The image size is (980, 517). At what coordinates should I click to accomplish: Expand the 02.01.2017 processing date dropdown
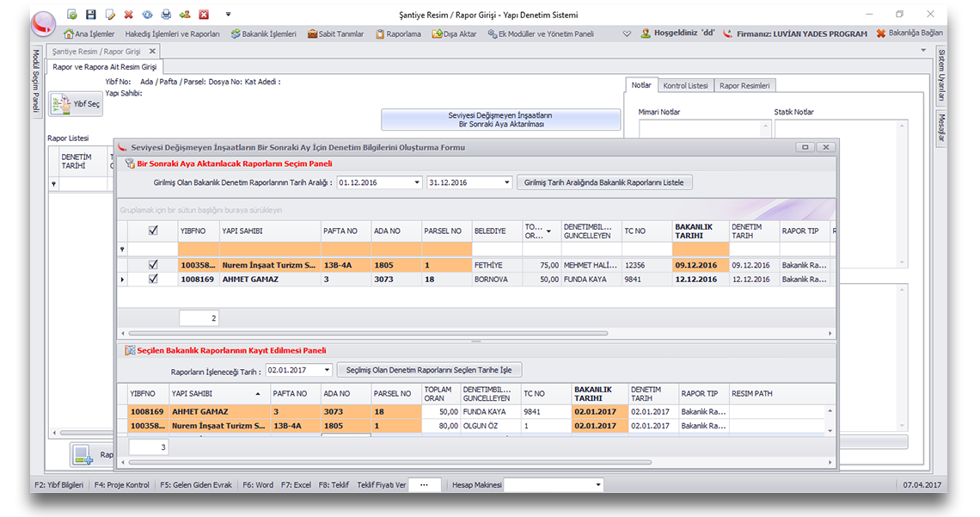coord(327,370)
